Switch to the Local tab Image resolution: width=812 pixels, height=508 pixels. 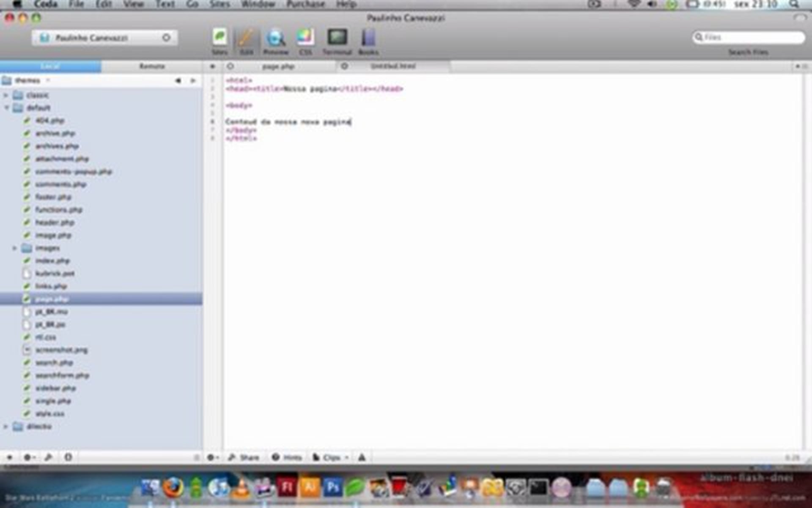point(50,66)
